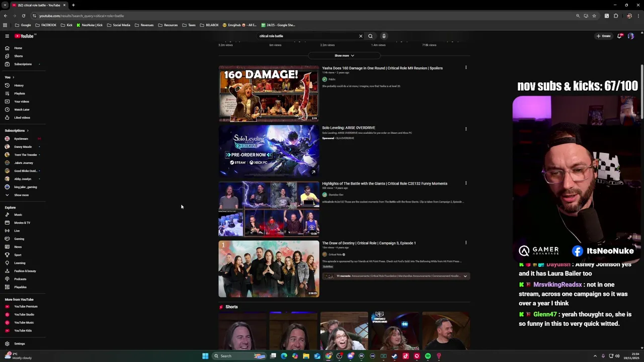Open Sport under Explore
Image resolution: width=644 pixels, height=362 pixels.
(x=18, y=255)
